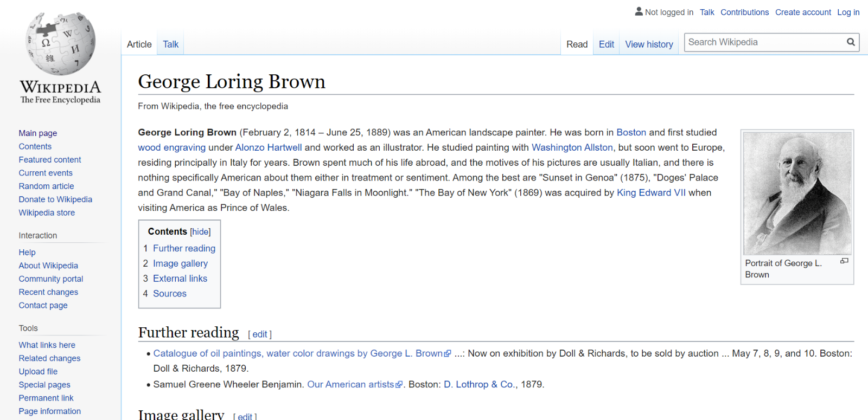This screenshot has height=420, width=868.
Task: Click Create account at top
Action: pos(803,12)
